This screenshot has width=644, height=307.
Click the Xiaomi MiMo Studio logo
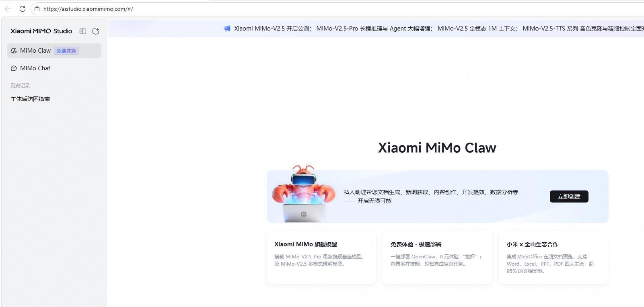point(41,31)
